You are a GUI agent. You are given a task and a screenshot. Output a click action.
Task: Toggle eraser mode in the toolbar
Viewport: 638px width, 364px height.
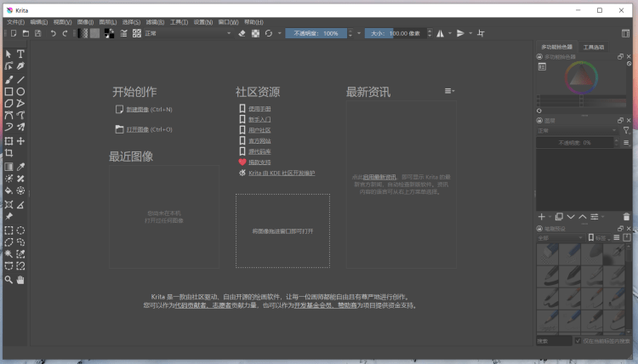pos(242,33)
